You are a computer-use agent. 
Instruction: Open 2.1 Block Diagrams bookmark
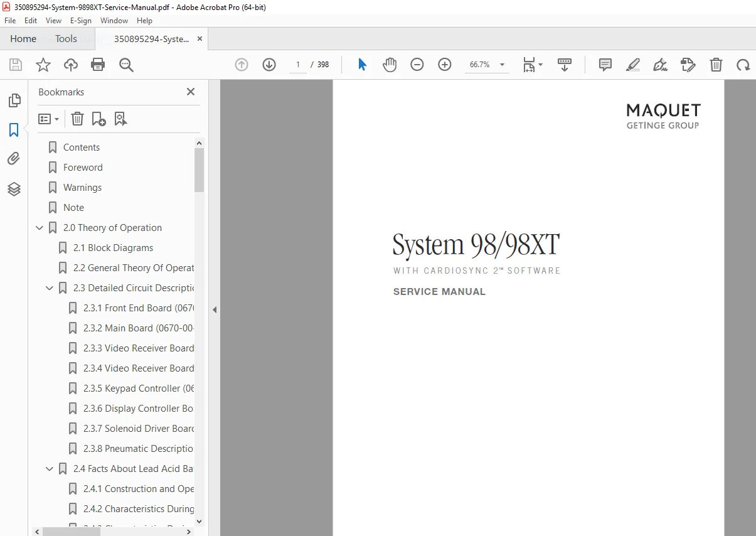click(113, 248)
